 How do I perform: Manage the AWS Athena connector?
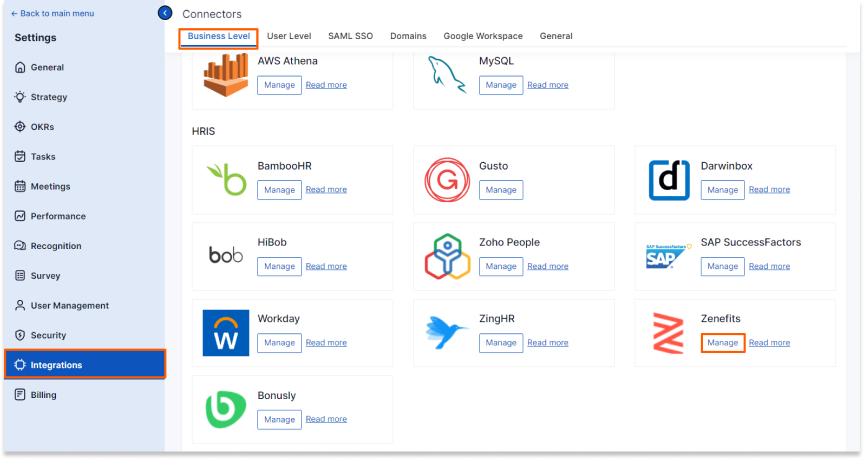click(x=279, y=85)
